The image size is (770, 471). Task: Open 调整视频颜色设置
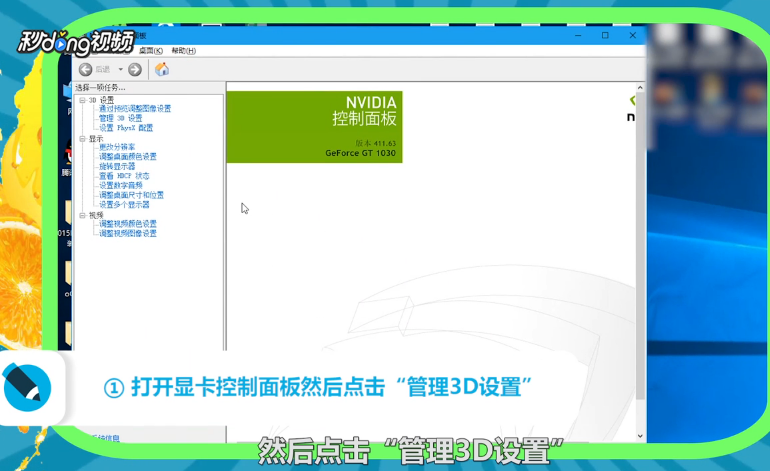[x=128, y=223]
